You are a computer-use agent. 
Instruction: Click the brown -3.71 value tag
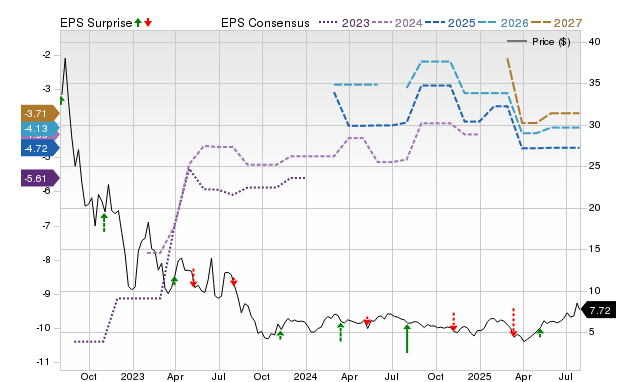click(40, 113)
